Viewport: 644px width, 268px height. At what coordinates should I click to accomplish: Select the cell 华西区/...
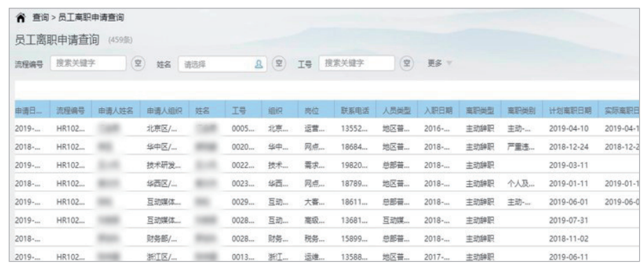coord(162,184)
